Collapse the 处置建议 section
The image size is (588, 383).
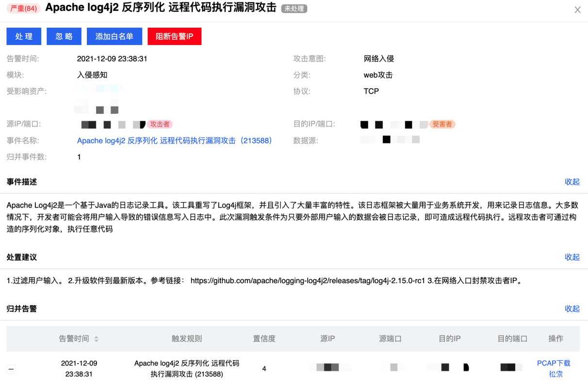pos(572,257)
